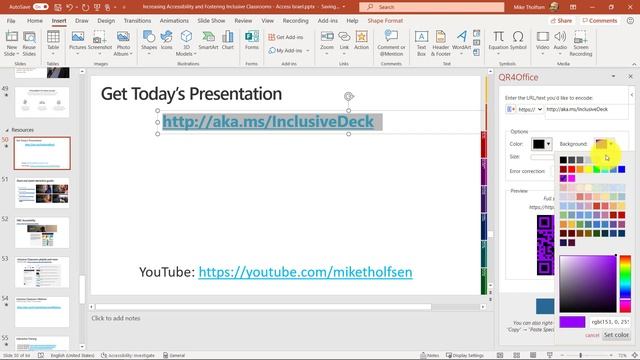Insert a Table from the ribbon
The width and height of the screenshot is (640, 360).
tap(53, 42)
